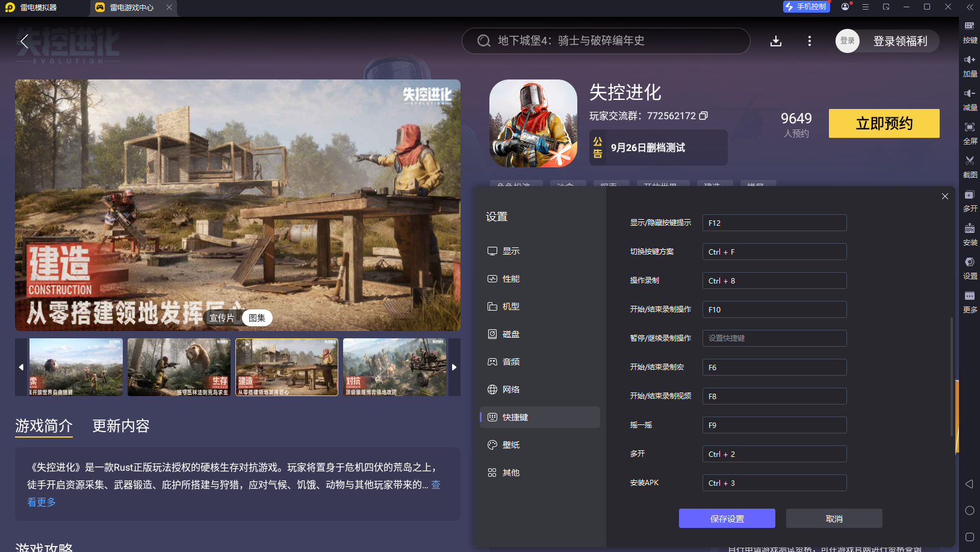Edit the 显示/隐藏按键提示 shortcut field
Image resolution: width=980 pixels, height=552 pixels.
(775, 223)
